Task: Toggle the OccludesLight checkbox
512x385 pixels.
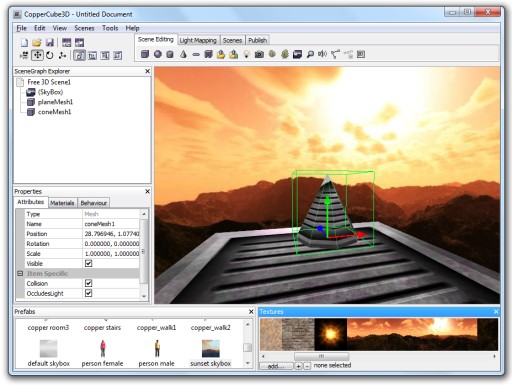Action: [x=88, y=293]
